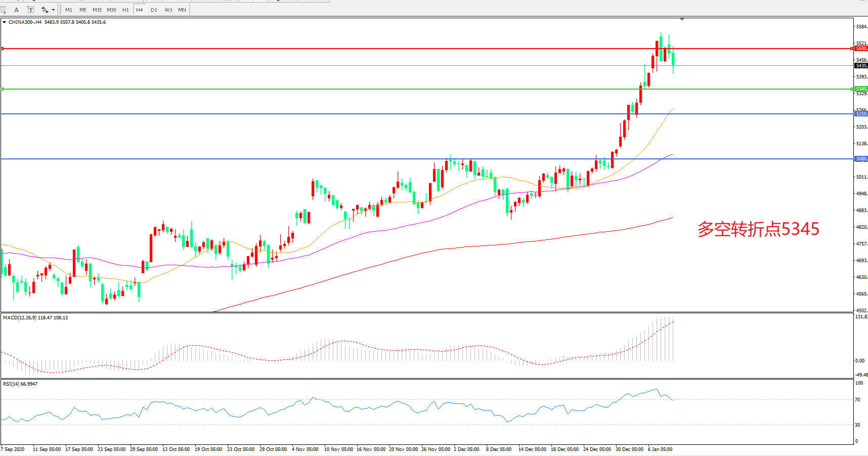Click the blue 5250 price level tag
This screenshot has height=456, width=868.
click(860, 114)
